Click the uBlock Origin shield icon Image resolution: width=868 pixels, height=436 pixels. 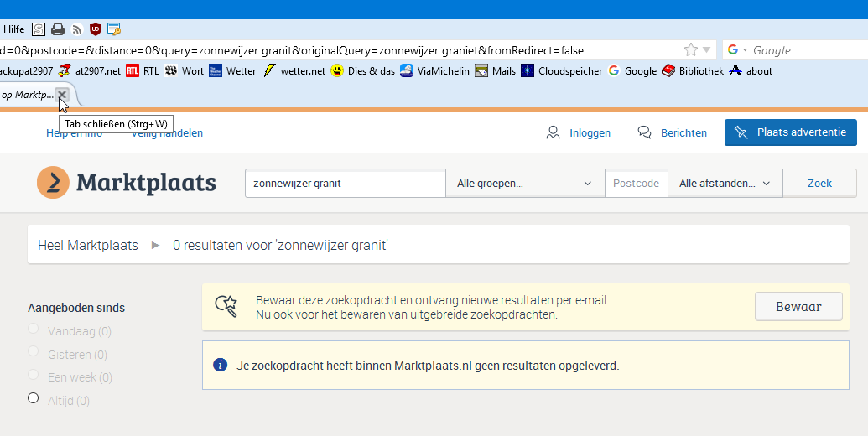[x=96, y=29]
